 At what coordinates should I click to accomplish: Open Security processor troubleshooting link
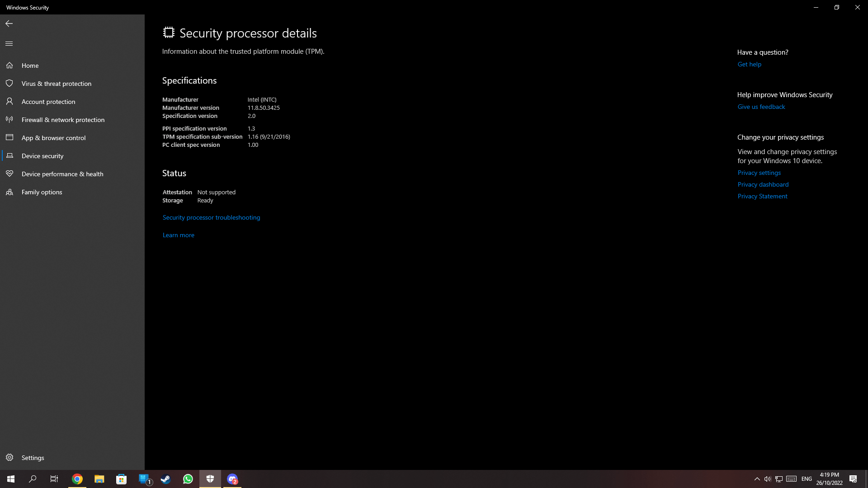211,218
